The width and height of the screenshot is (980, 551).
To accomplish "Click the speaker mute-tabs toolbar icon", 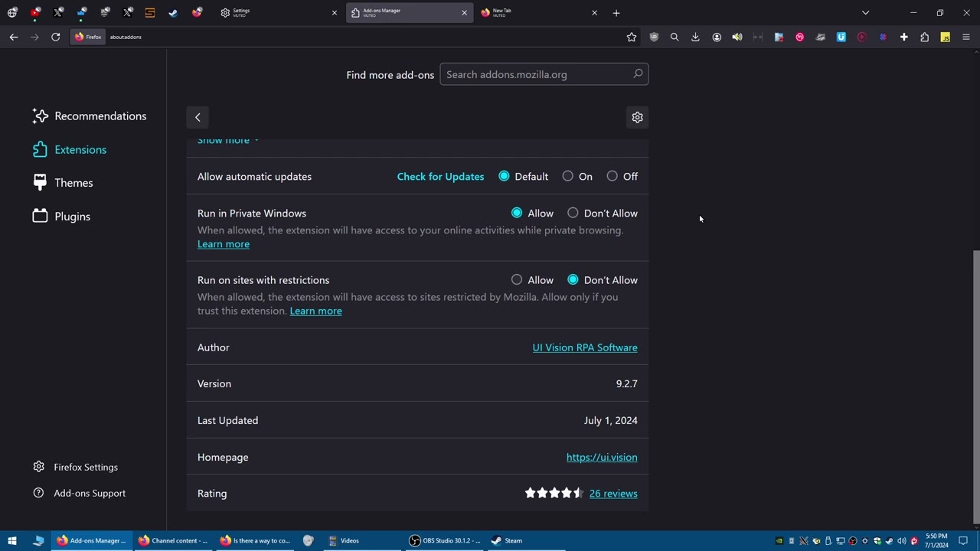I will tap(737, 37).
